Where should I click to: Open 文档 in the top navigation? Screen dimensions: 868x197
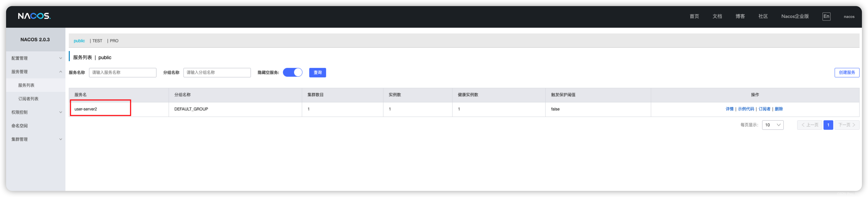(717, 16)
